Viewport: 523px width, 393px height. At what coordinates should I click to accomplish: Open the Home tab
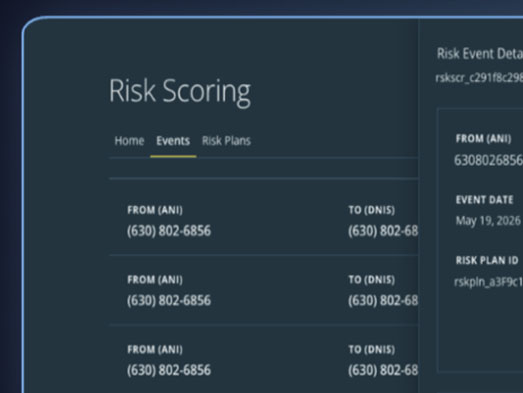coord(129,141)
